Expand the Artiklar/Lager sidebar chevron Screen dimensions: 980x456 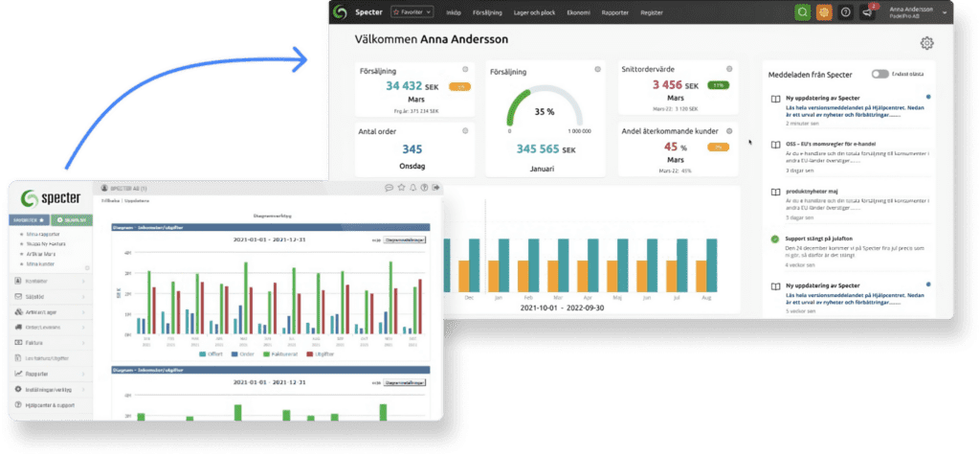84,312
